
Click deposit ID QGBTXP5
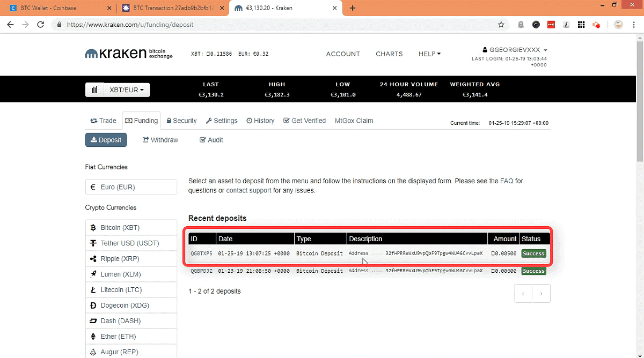click(201, 253)
